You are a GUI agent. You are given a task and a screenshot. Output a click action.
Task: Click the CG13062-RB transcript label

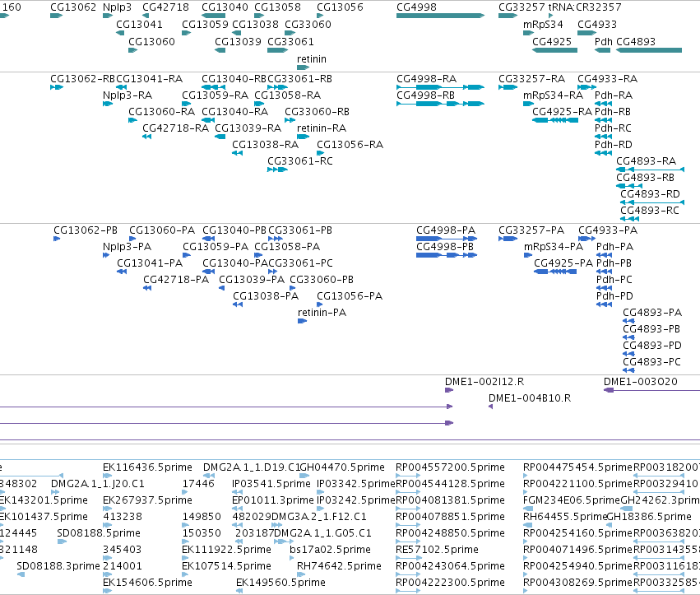pos(83,79)
